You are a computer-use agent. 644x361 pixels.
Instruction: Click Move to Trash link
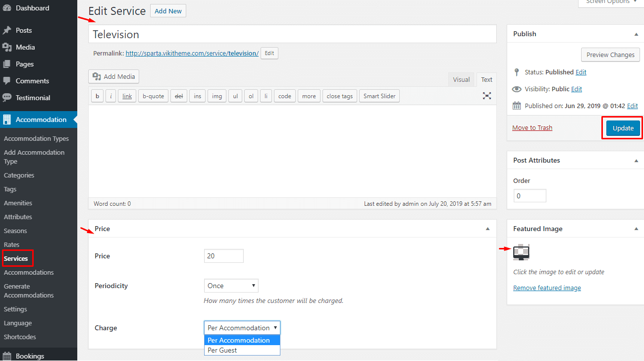[532, 127]
